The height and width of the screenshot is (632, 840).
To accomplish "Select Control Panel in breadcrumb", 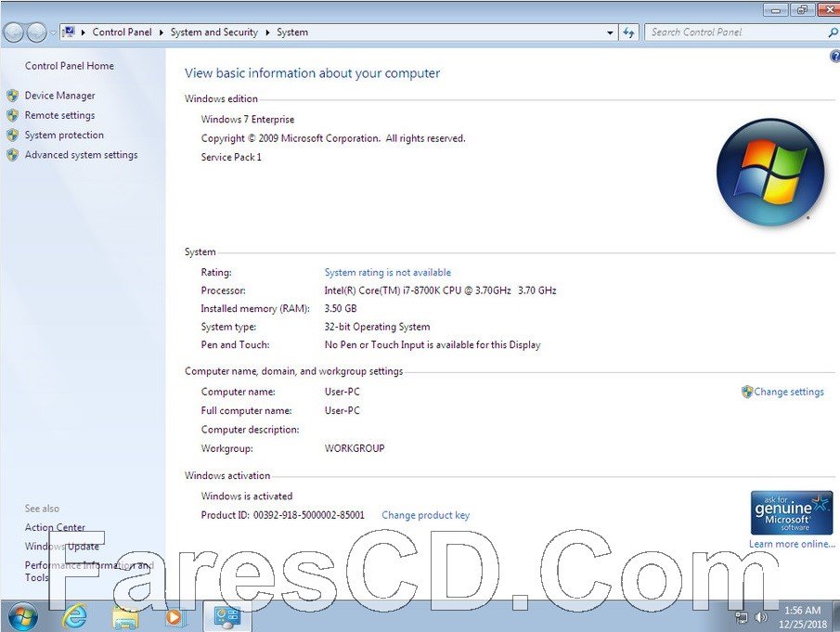I will coord(123,32).
